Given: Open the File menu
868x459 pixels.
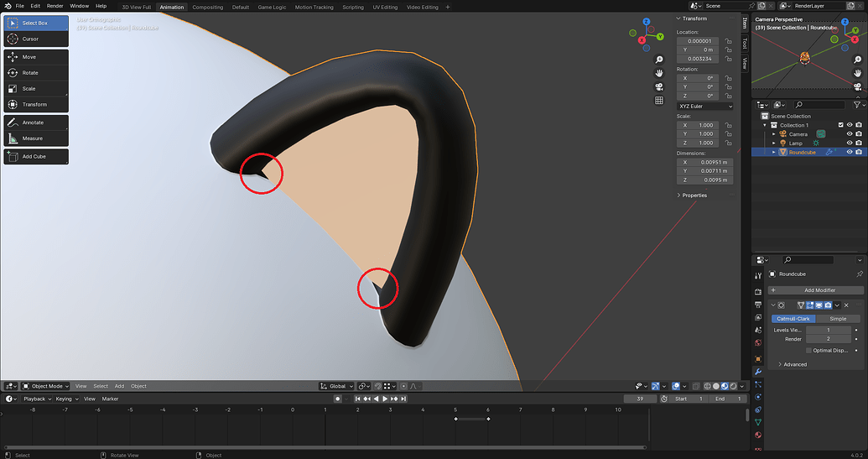Looking at the screenshot, I should (19, 6).
